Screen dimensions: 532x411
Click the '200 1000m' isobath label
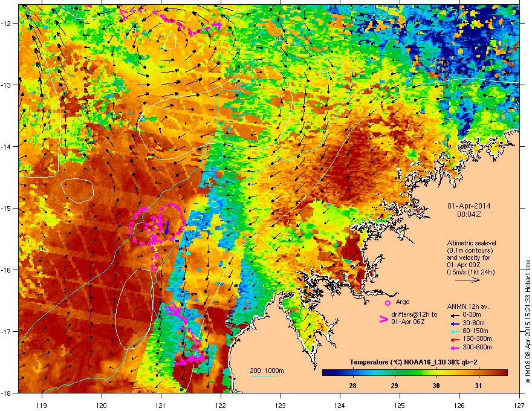(267, 371)
